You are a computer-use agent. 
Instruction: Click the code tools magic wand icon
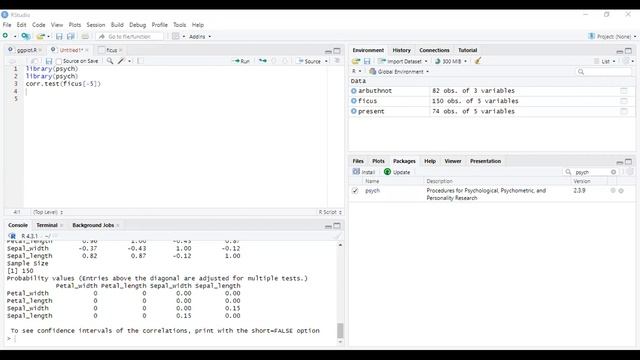tap(121, 61)
